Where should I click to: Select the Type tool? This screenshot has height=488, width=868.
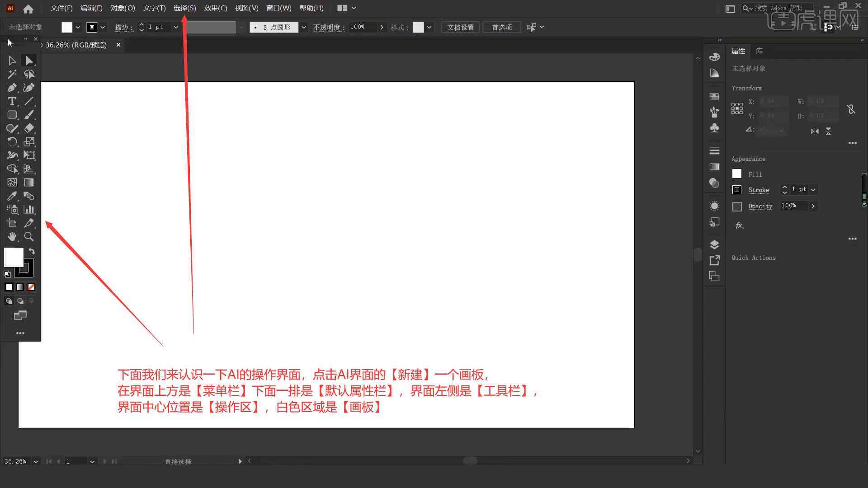point(11,101)
